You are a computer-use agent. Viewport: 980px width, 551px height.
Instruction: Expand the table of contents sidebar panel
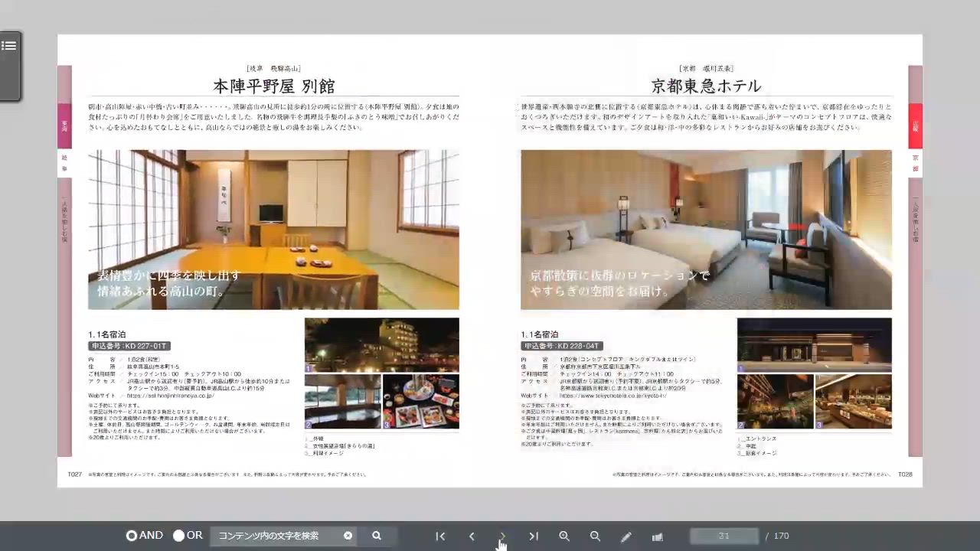pos(9,46)
